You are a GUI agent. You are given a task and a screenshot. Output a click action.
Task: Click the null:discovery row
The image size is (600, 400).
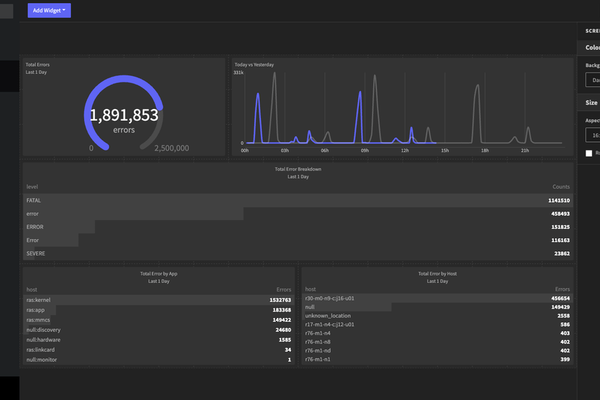[159, 330]
